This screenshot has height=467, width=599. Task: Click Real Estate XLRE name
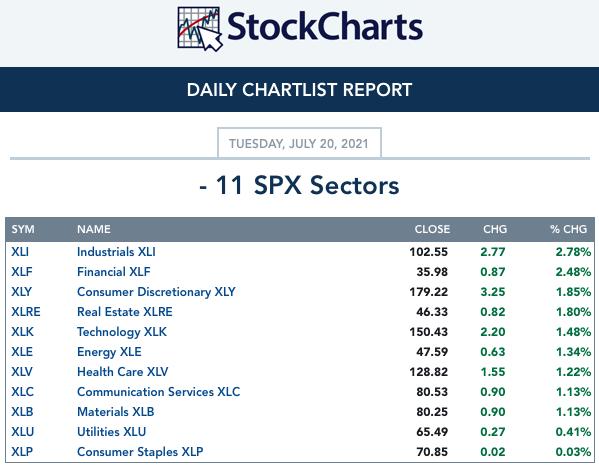(125, 312)
